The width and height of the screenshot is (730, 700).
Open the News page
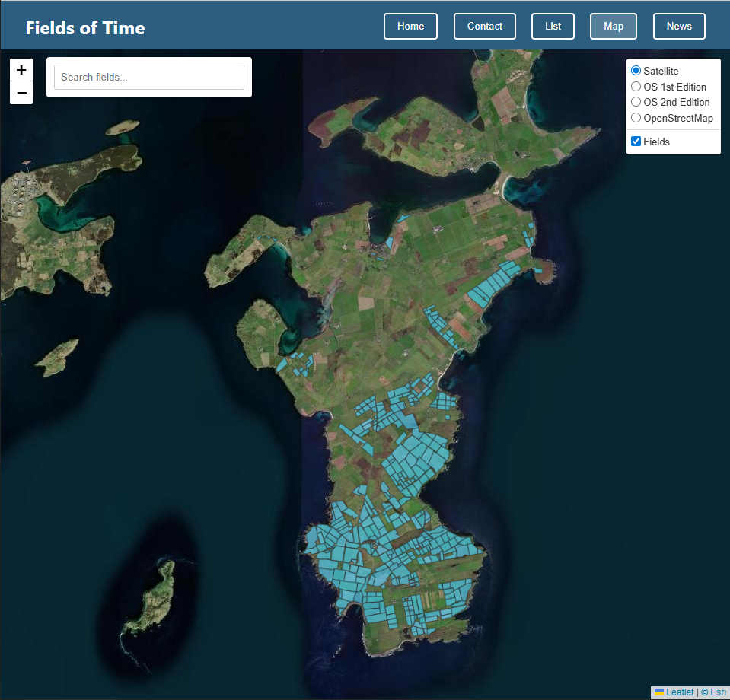pyautogui.click(x=679, y=26)
